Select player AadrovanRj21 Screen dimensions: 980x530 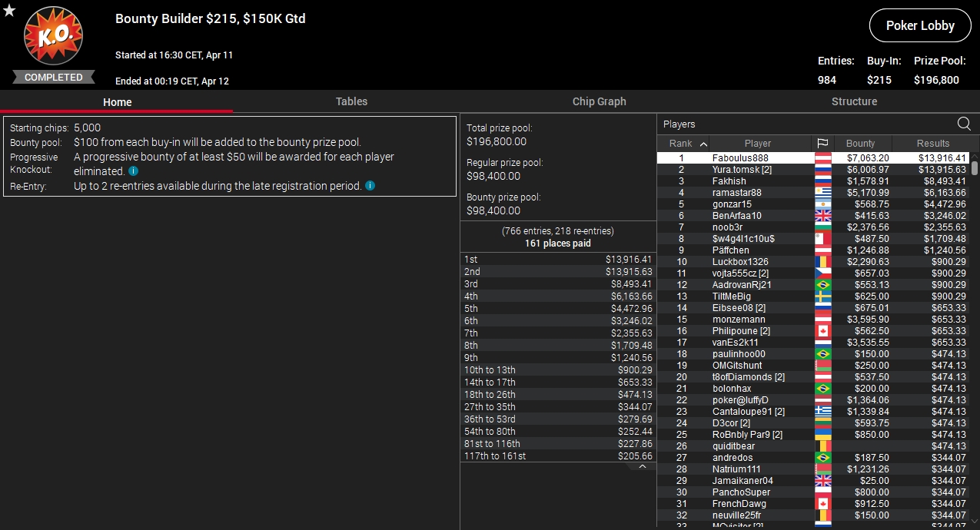pyautogui.click(x=813, y=285)
